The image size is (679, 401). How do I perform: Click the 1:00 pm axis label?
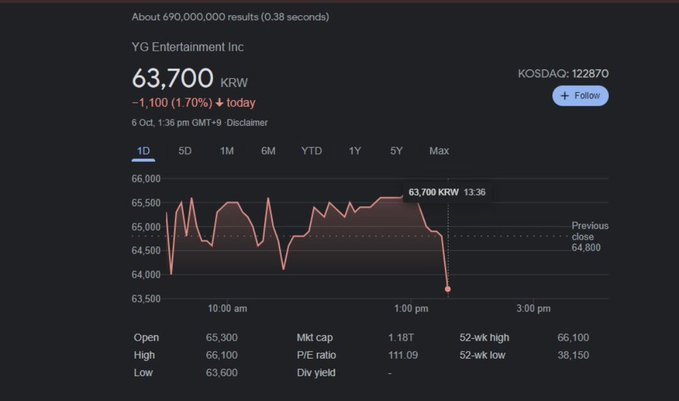[411, 309]
